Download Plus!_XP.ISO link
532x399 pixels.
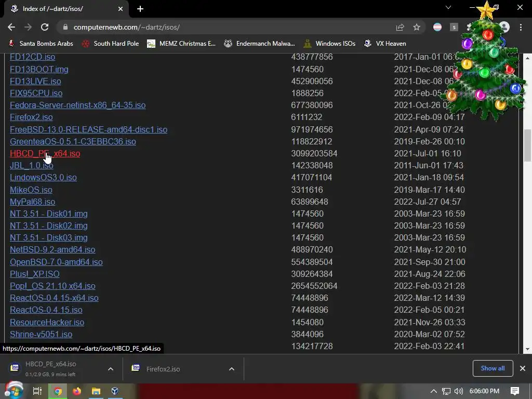[x=35, y=274]
